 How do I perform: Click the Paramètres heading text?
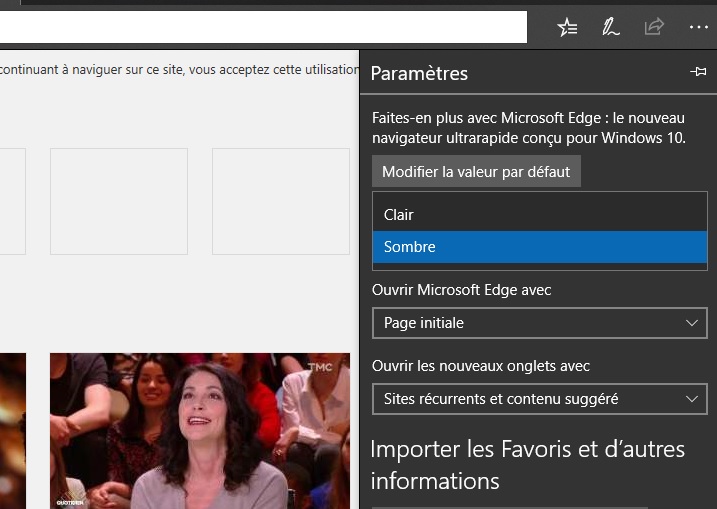(x=419, y=73)
